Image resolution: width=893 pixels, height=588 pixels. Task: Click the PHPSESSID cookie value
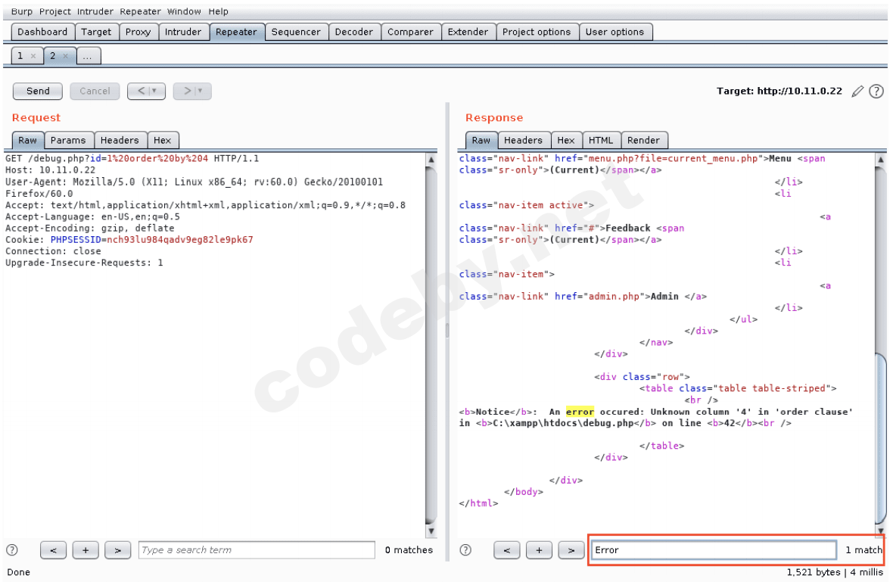pyautogui.click(x=180, y=240)
